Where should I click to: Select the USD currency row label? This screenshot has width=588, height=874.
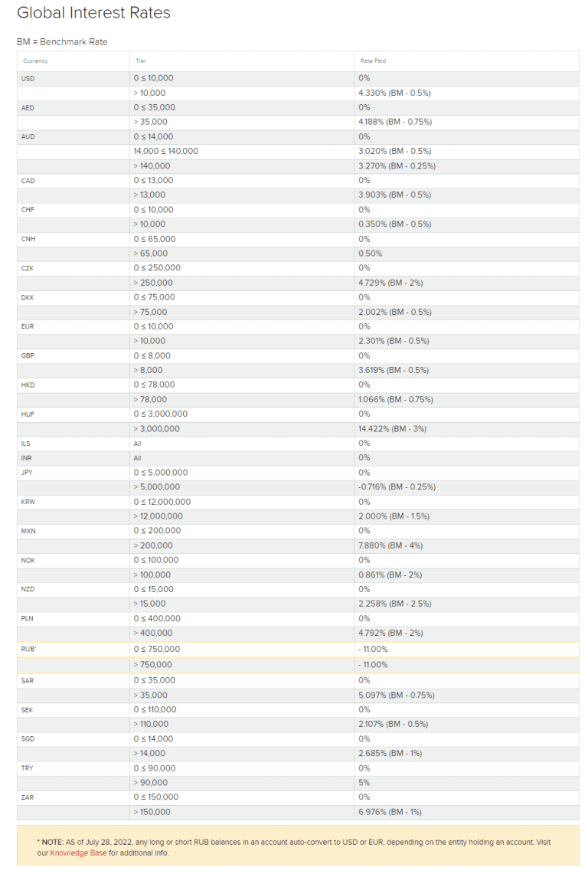(x=28, y=78)
